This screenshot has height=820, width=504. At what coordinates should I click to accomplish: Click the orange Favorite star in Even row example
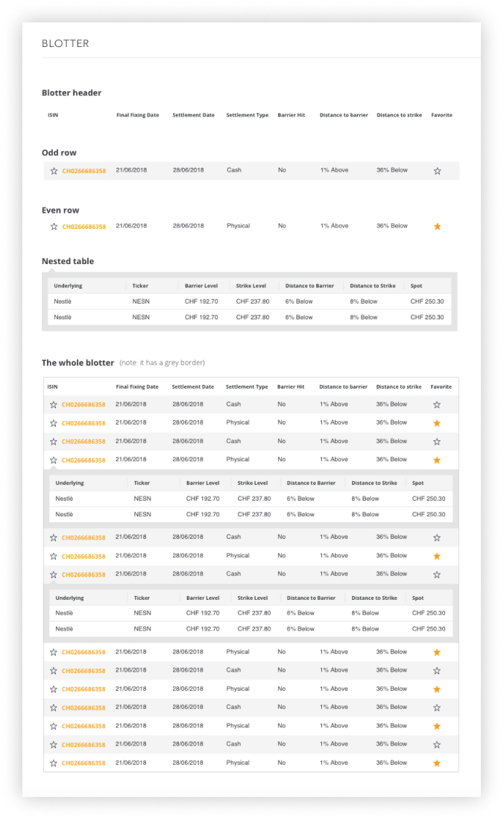(437, 226)
